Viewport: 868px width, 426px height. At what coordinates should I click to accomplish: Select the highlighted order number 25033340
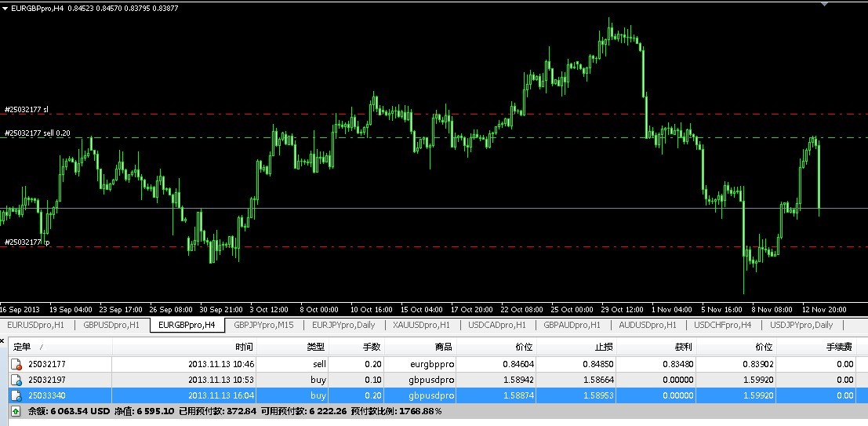[x=47, y=395]
